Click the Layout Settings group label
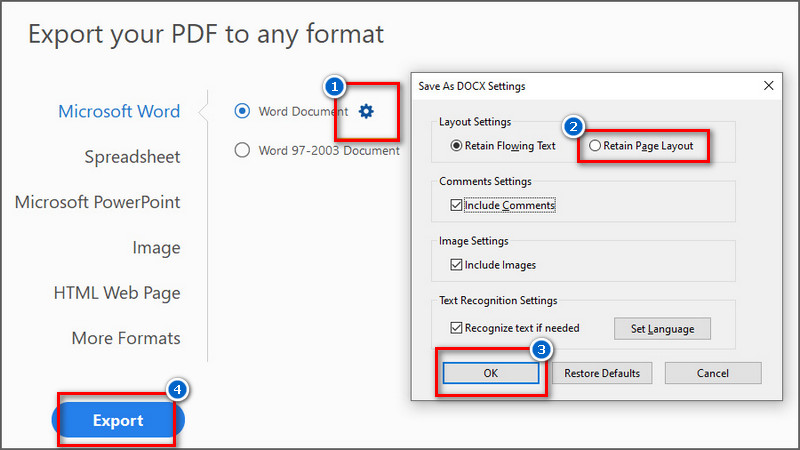This screenshot has height=450, width=800. tap(475, 122)
